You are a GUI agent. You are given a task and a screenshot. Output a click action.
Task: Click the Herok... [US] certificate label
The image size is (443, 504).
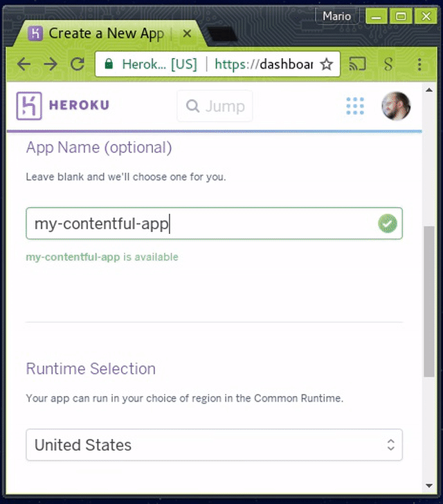pos(159,64)
